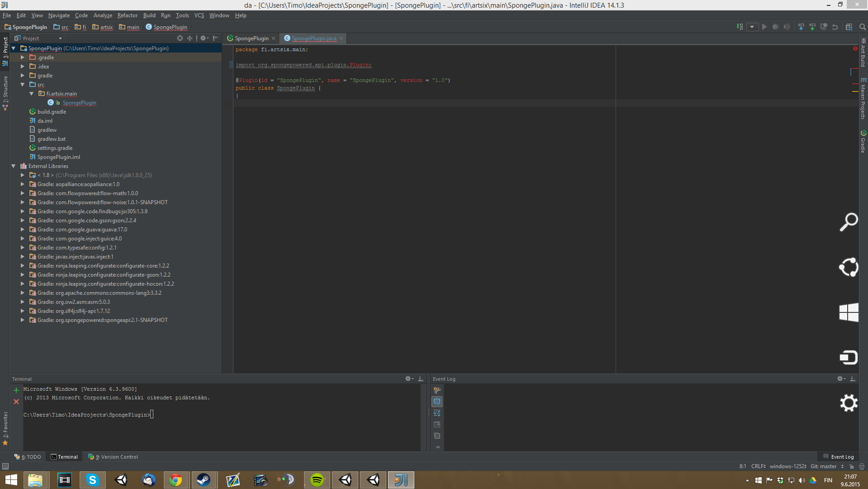
Task: Open the run configuration dropdown in toolbar
Action: pyautogui.click(x=752, y=27)
